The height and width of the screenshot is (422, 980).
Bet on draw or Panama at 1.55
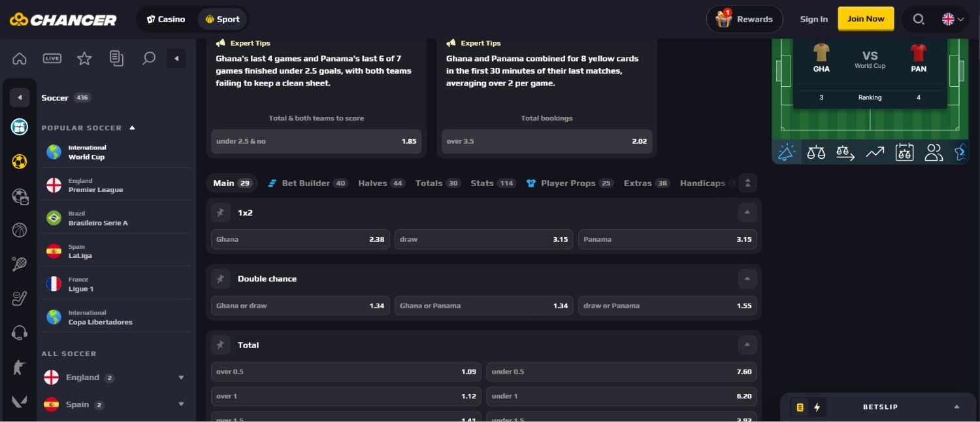pos(668,306)
